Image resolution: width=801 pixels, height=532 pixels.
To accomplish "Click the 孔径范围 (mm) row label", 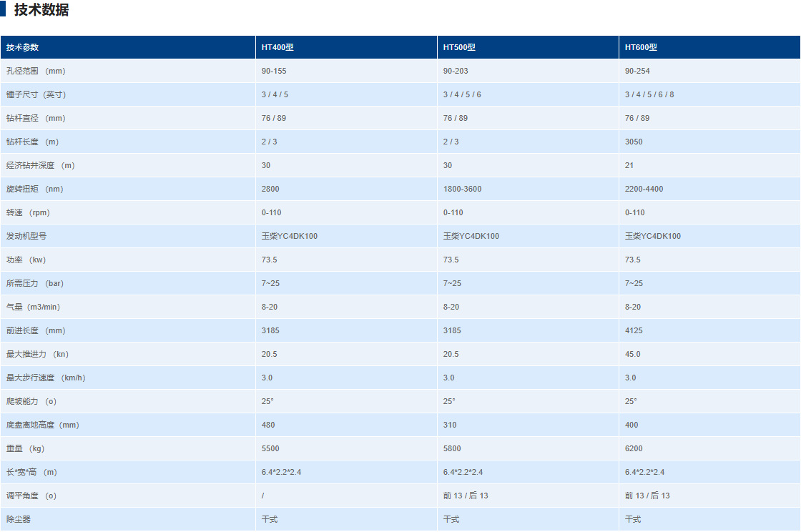I will 36,71.
